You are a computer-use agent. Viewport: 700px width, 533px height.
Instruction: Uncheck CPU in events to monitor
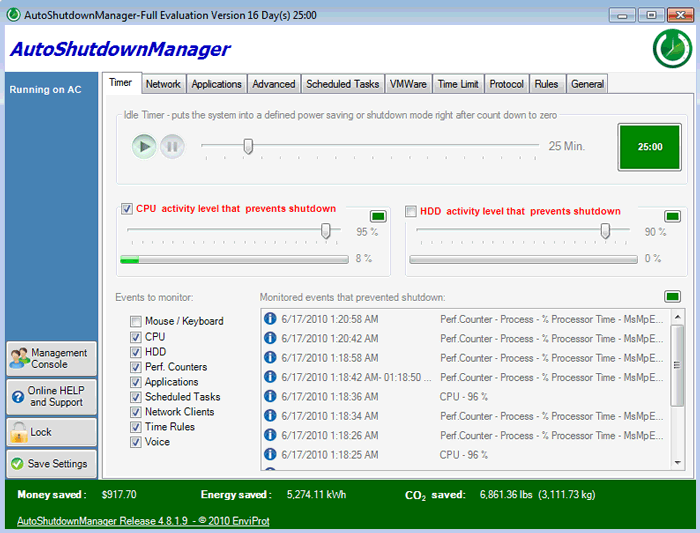tap(136, 337)
